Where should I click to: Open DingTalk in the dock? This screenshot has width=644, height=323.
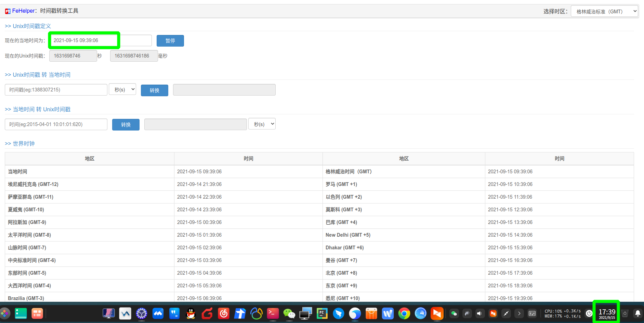coord(339,313)
